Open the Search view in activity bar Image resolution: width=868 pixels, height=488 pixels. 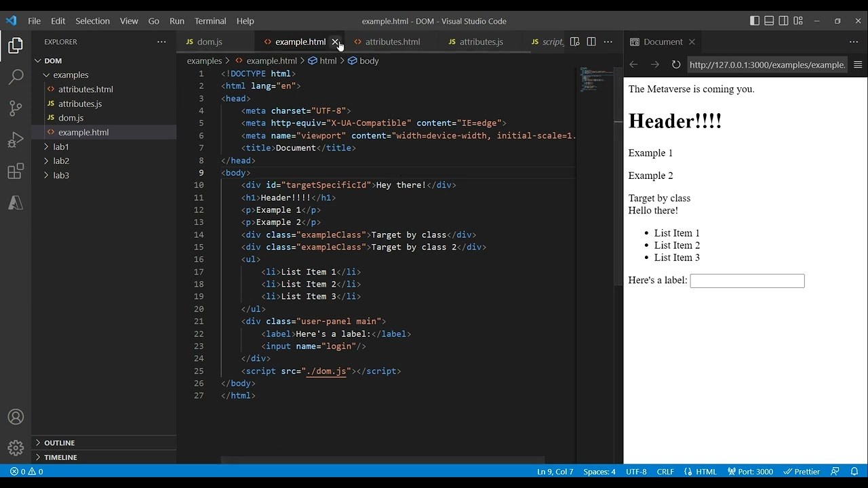[16, 77]
